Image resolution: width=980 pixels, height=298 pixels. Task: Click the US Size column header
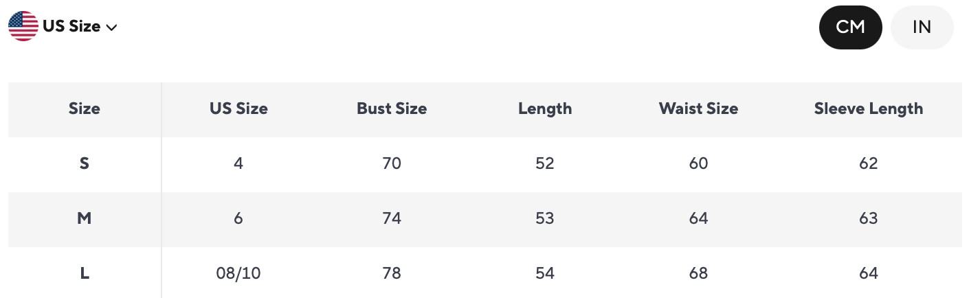pyautogui.click(x=238, y=108)
